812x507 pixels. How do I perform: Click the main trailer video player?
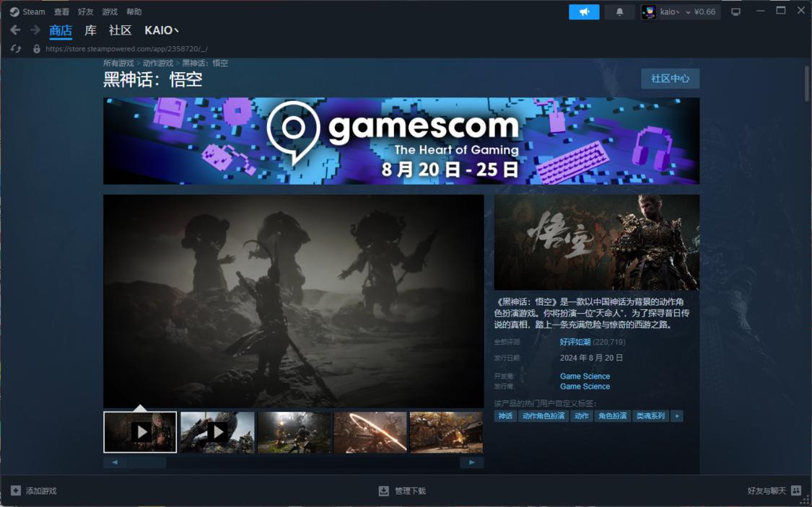coord(294,301)
